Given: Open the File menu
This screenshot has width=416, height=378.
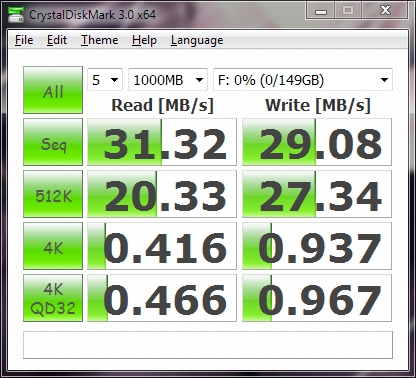Looking at the screenshot, I should point(24,40).
